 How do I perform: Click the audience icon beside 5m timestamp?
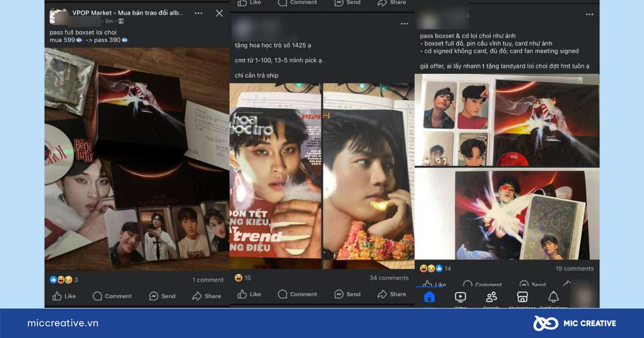click(121, 21)
